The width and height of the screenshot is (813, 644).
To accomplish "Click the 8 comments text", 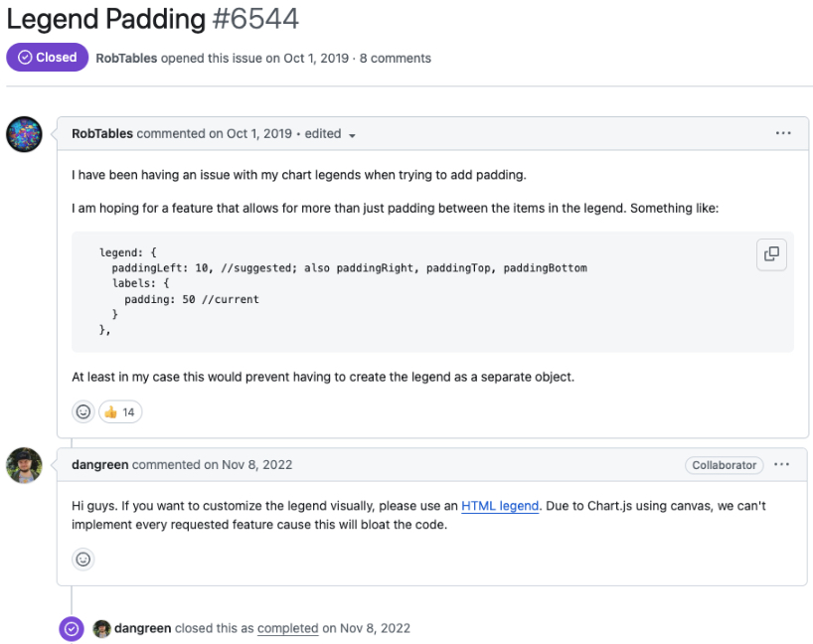I will (396, 58).
